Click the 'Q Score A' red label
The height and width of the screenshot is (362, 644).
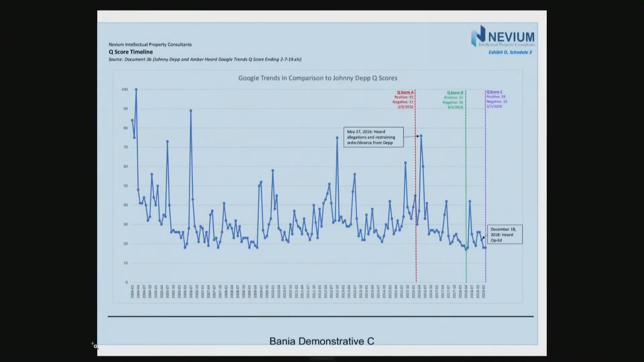coord(405,92)
